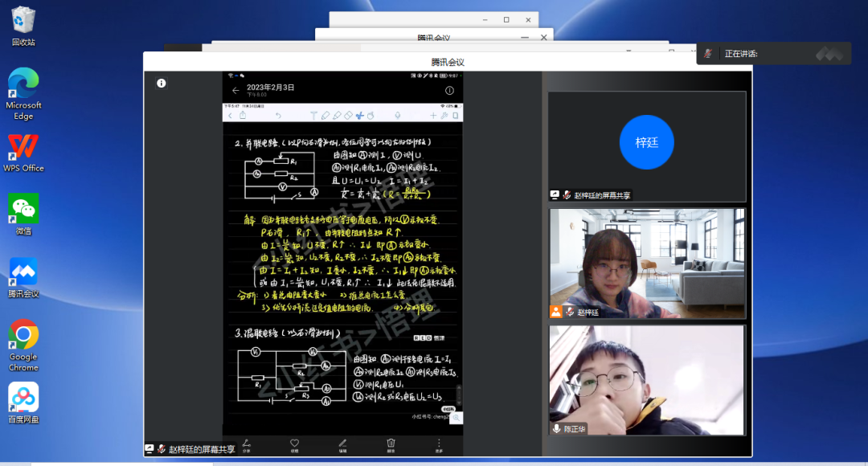Click 赵梓廷 webcam video tile
The image size is (868, 466).
point(646,262)
